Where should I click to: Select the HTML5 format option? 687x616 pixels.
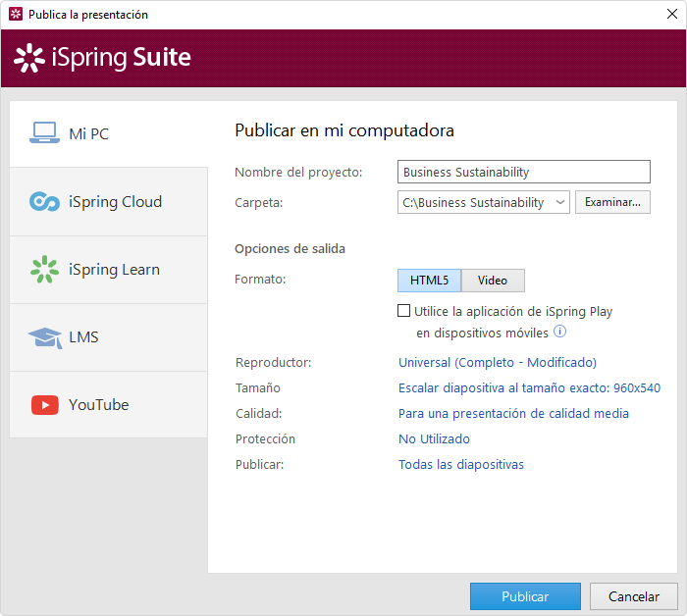pos(429,281)
